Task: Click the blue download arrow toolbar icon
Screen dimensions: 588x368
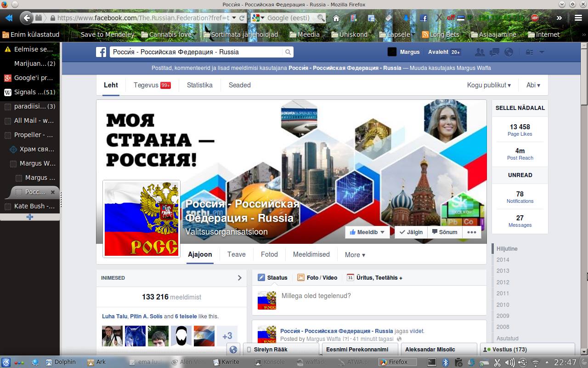Action: (x=406, y=18)
